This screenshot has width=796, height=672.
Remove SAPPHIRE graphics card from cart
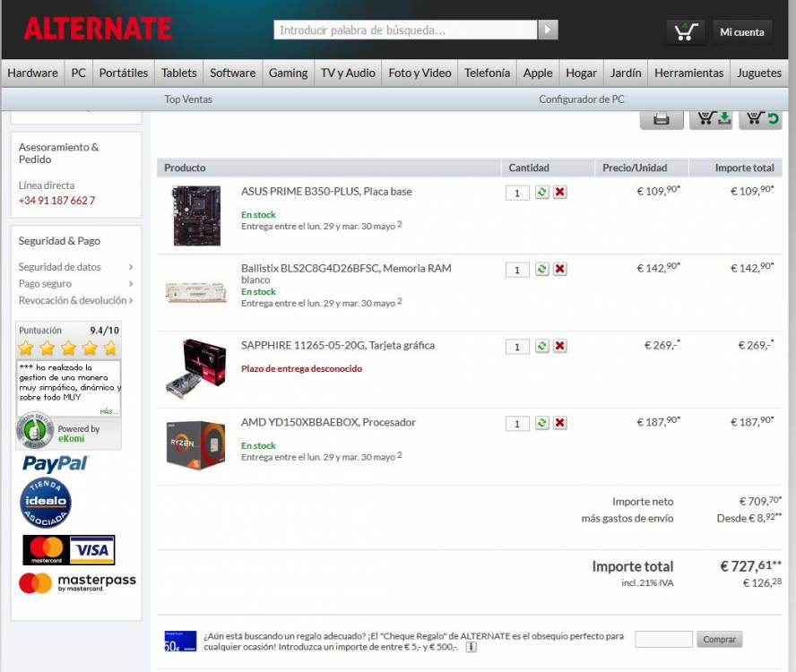pyautogui.click(x=560, y=346)
